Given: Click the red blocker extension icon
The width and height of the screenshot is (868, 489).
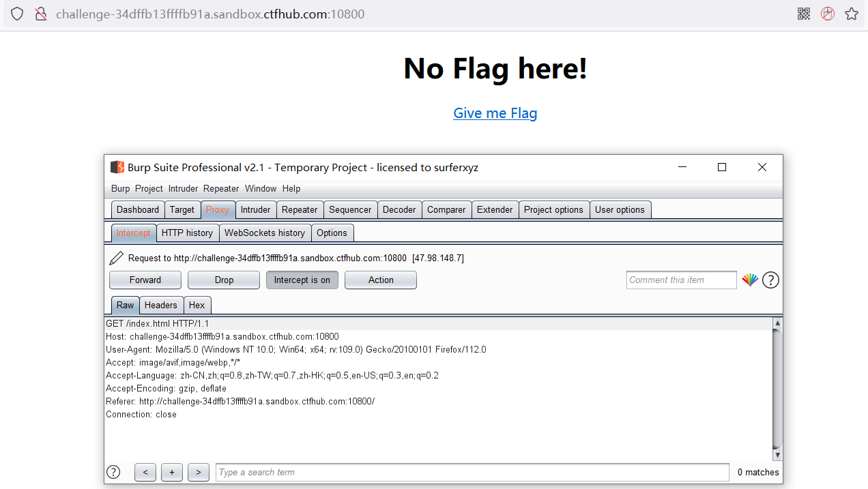Looking at the screenshot, I should [828, 14].
